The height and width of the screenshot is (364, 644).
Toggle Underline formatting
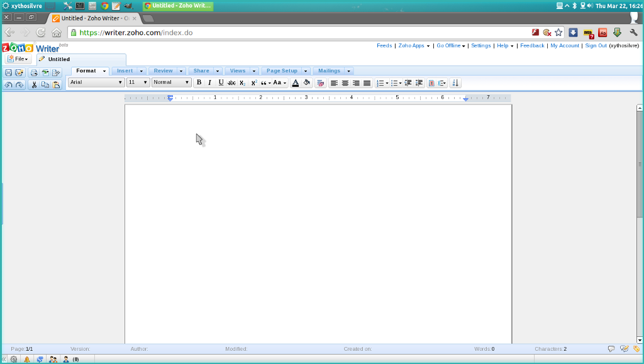pos(221,82)
